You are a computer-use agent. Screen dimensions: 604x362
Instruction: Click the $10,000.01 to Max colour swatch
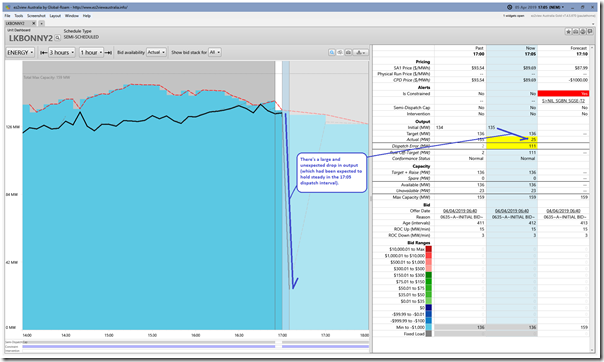pyautogui.click(x=428, y=249)
